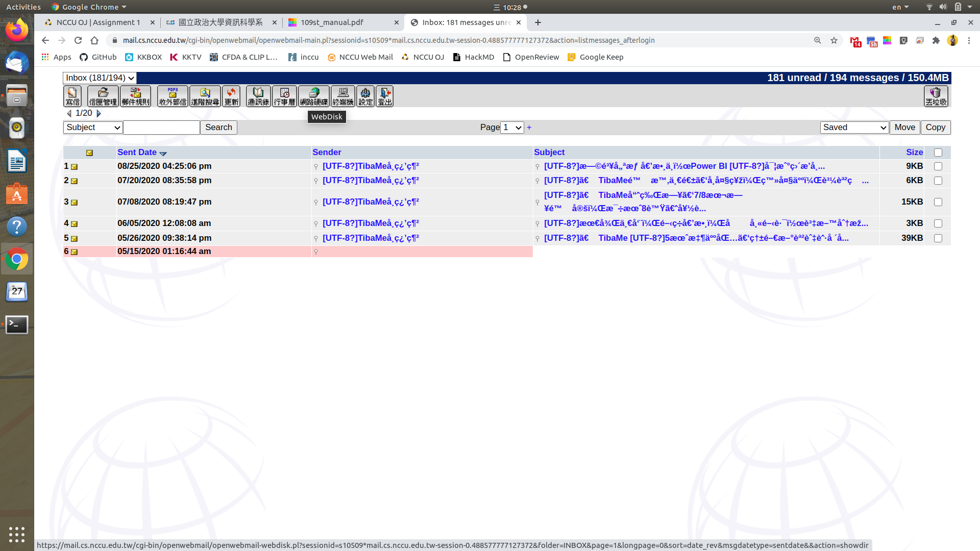Open the compose message (寫信) icon

click(72, 96)
